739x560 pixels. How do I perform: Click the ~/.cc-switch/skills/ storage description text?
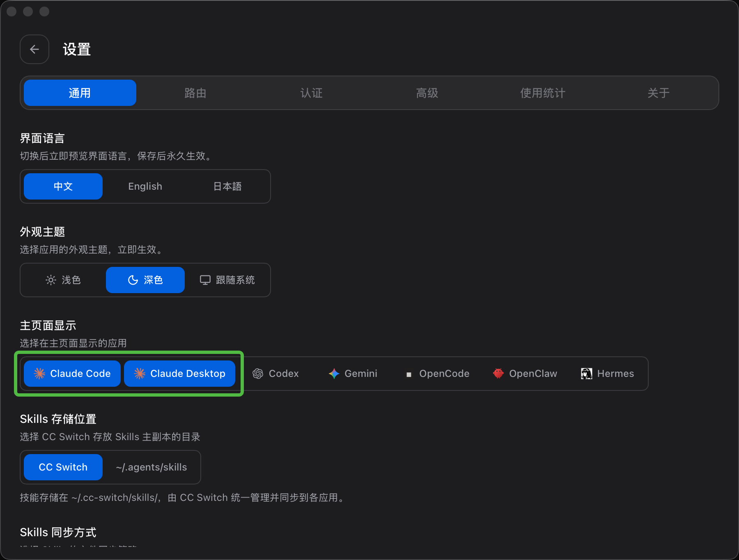[x=183, y=498]
